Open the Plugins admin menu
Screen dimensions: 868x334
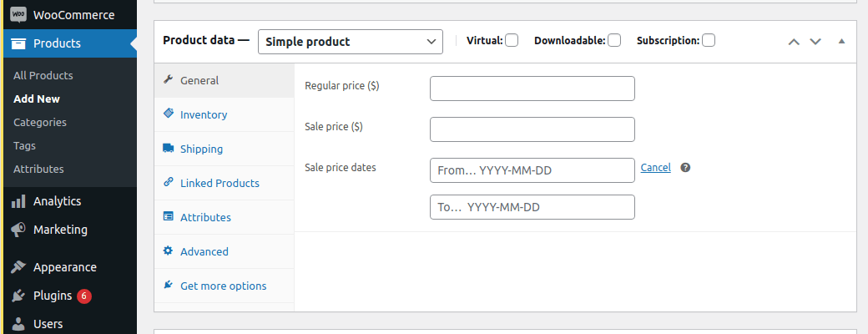point(68,296)
